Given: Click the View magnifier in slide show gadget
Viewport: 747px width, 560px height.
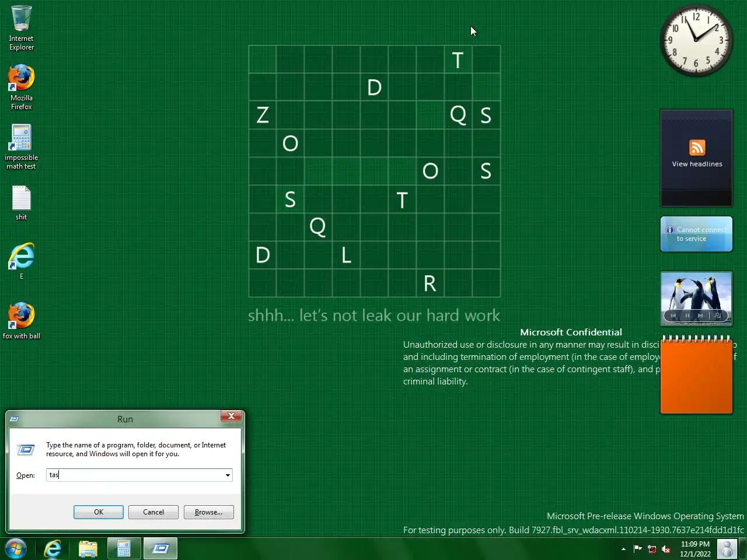Looking at the screenshot, I should coord(717,316).
